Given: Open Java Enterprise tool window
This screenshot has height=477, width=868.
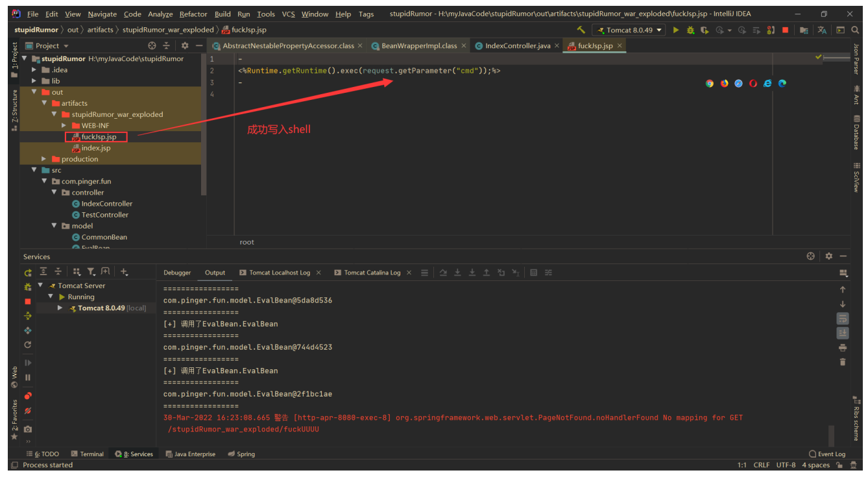Looking at the screenshot, I should [190, 454].
